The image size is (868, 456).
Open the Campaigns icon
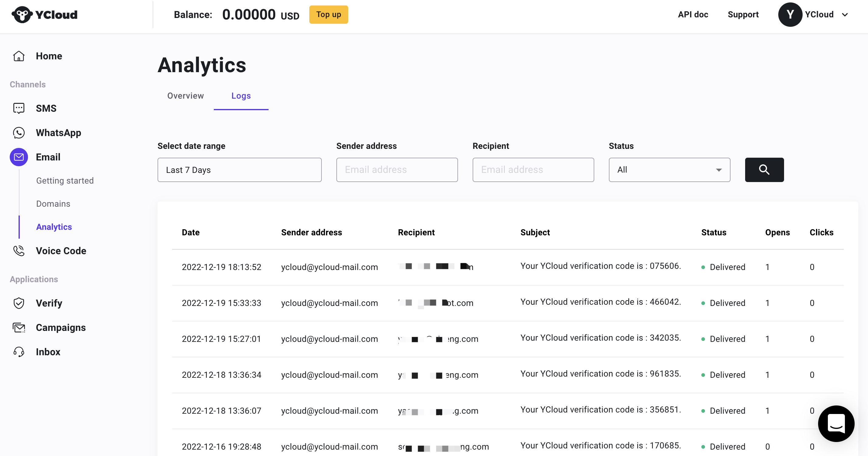click(x=19, y=328)
